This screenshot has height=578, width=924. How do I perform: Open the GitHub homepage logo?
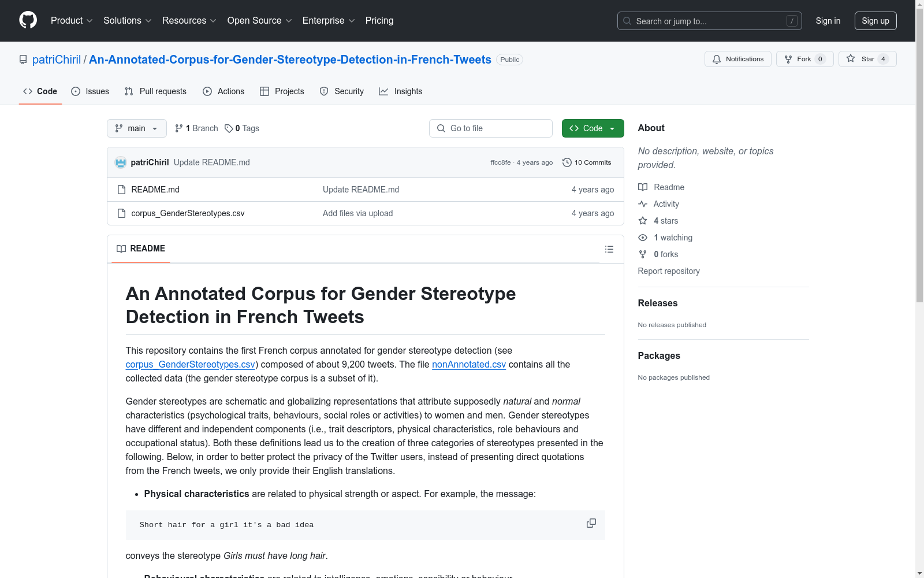28,20
